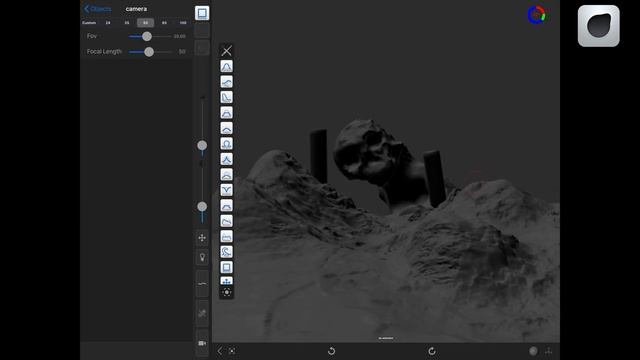Screen dimensions: 640x360
Task: Select the flat-top trapezoid falloff brush
Action: point(227,113)
